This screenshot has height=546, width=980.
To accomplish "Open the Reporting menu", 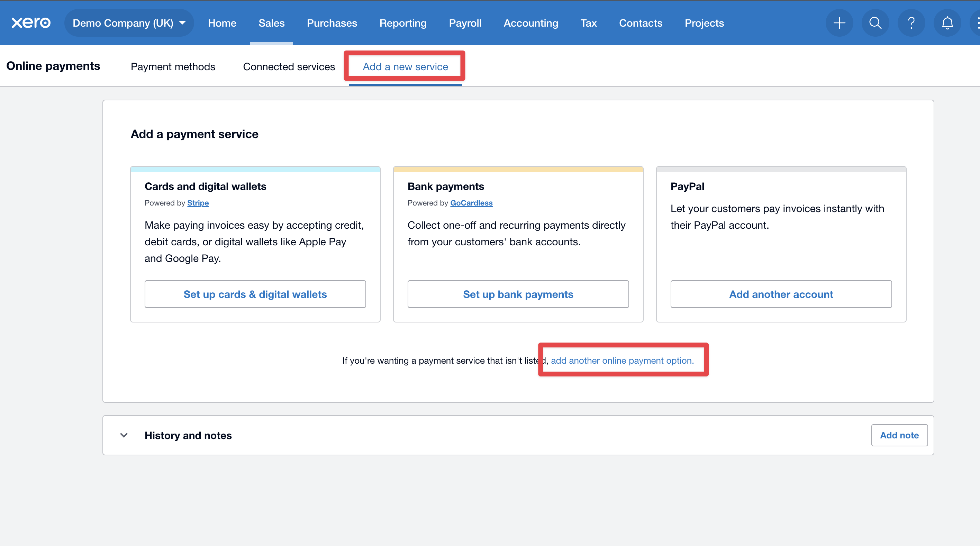I will 403,23.
